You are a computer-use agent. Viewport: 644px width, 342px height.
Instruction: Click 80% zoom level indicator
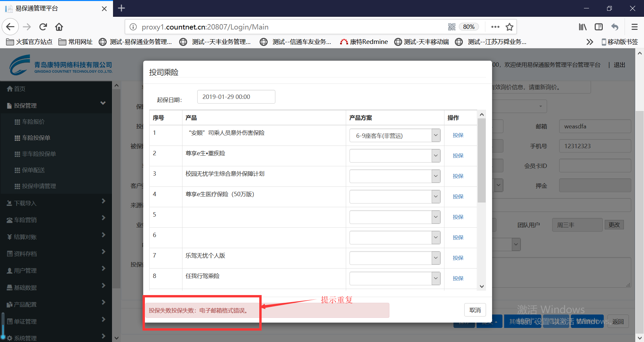(469, 27)
